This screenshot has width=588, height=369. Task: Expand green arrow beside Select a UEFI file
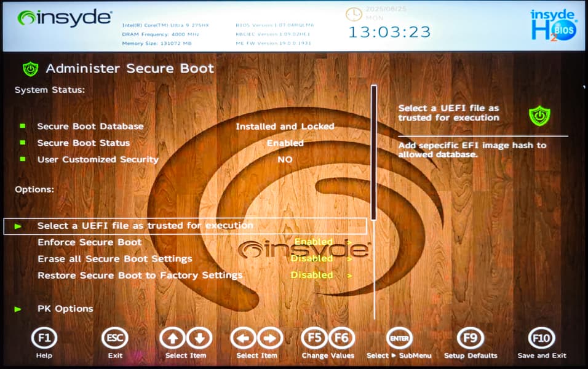[x=18, y=226]
